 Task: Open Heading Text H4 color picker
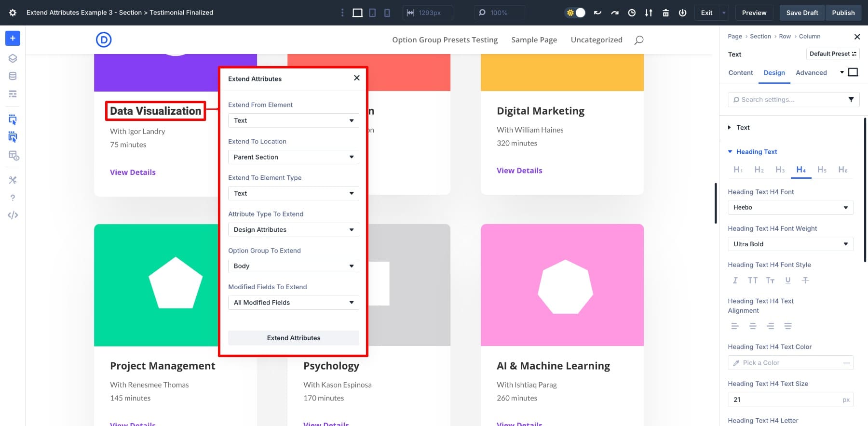(x=790, y=363)
